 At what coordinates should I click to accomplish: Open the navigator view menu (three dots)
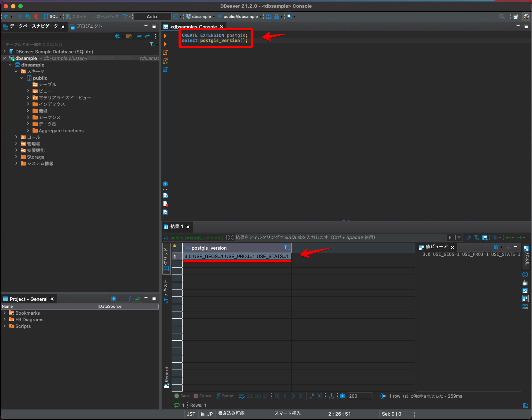tap(155, 36)
